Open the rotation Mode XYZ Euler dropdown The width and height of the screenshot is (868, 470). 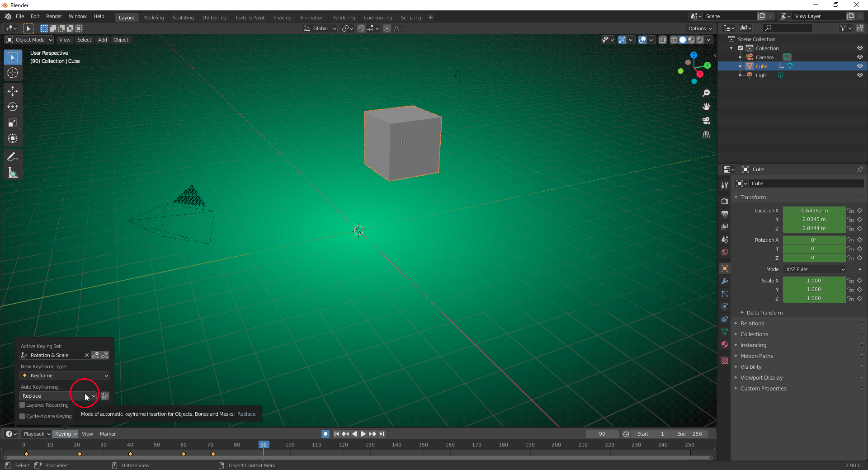pos(815,269)
